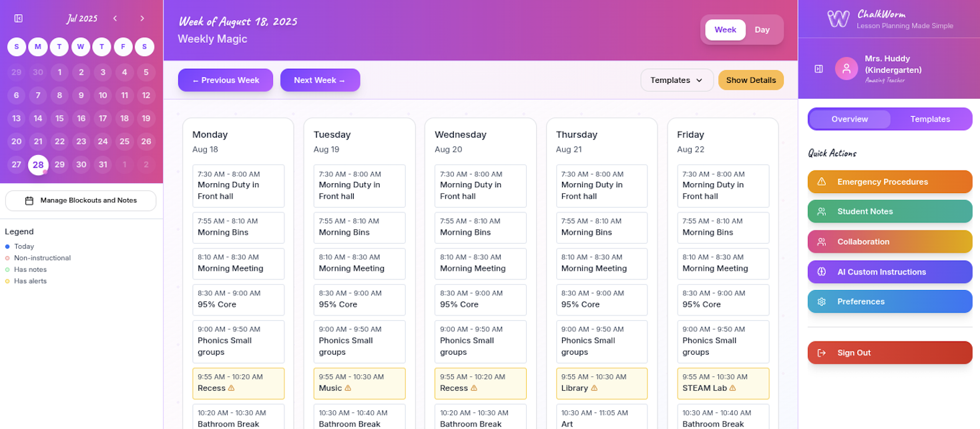Open Preferences

tap(890, 301)
